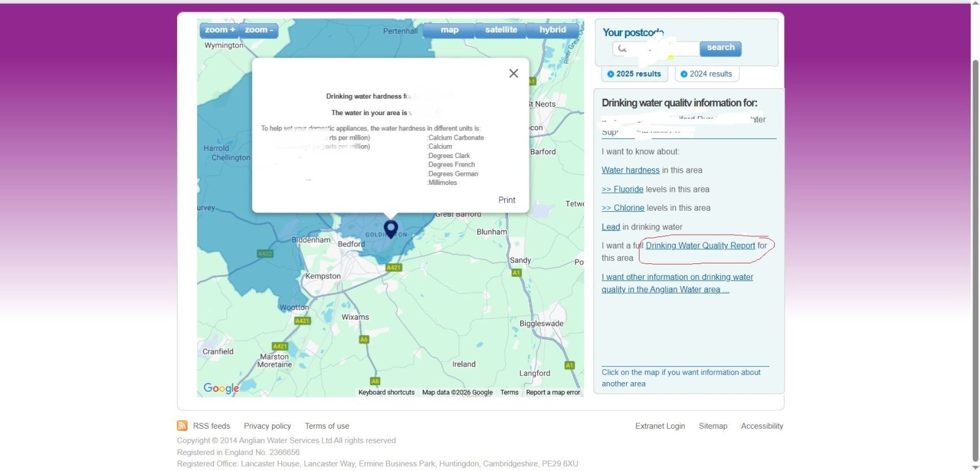This screenshot has height=471, width=980.
Task: Switch map to hybrid view
Action: (552, 30)
